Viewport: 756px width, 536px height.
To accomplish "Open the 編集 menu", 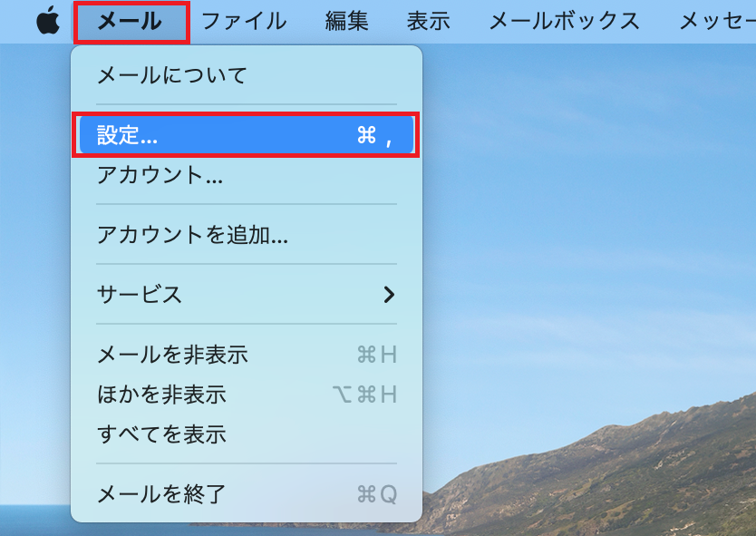I will [346, 22].
